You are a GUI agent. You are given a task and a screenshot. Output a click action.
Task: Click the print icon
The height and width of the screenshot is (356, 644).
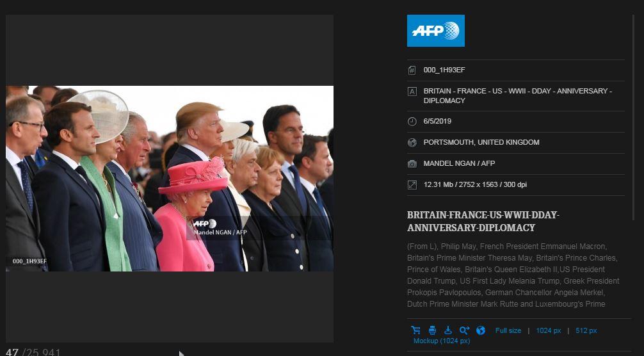point(432,330)
